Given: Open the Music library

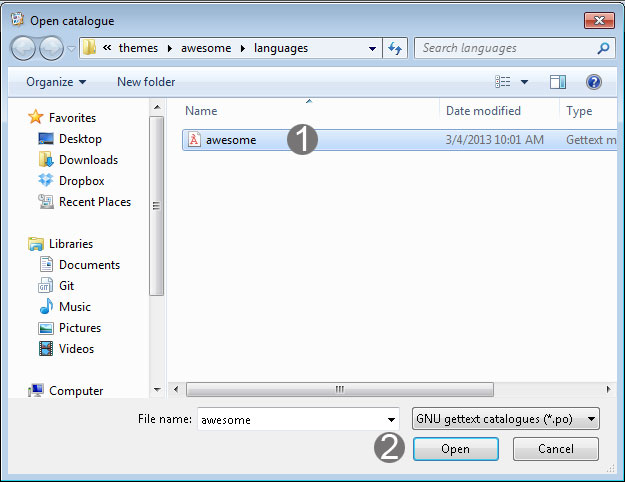Looking at the screenshot, I should pos(74,307).
